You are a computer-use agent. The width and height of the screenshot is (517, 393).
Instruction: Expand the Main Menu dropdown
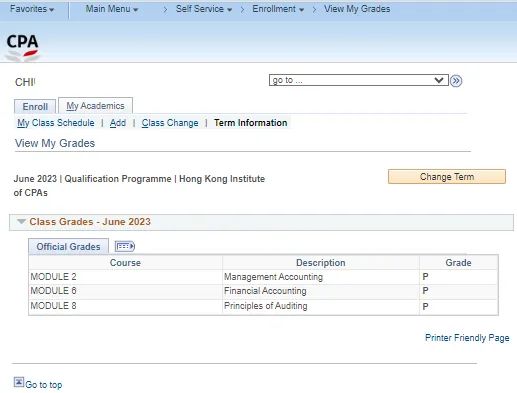click(x=112, y=9)
